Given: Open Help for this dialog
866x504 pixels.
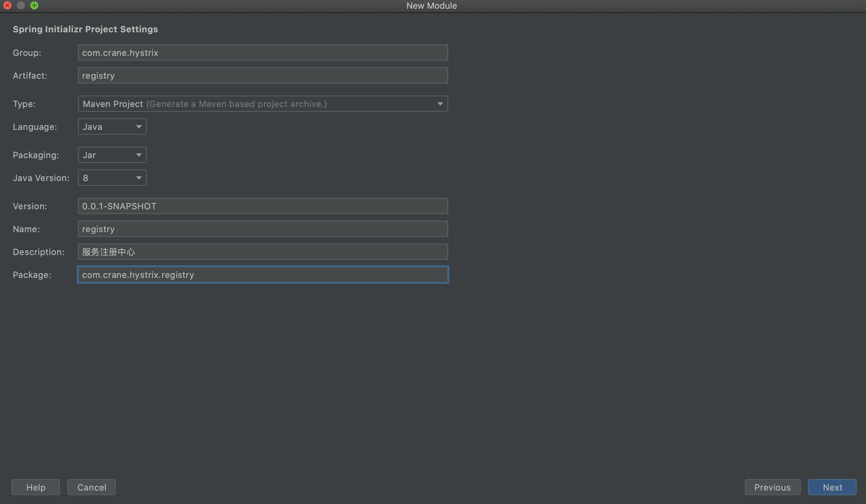Looking at the screenshot, I should click(36, 487).
